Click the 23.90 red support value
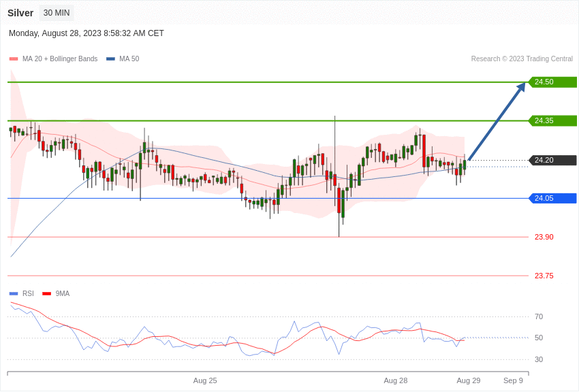Screen dimensions: 579x392 544,237
